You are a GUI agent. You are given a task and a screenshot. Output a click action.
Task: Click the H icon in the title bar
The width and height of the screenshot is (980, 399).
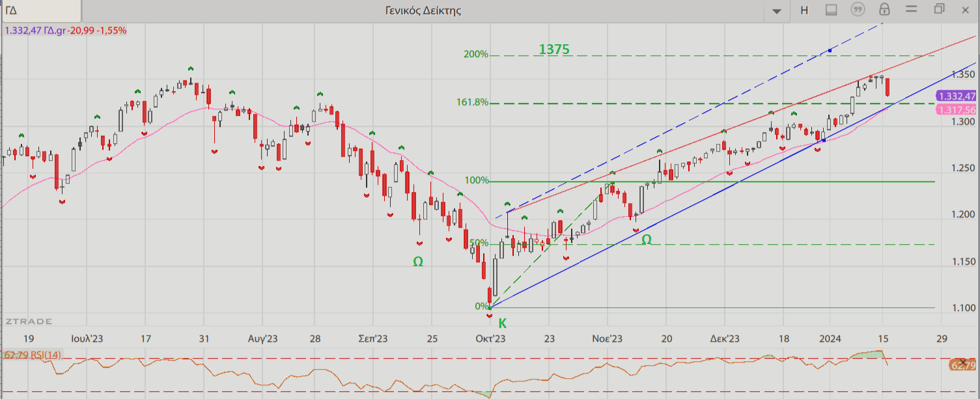pos(804,10)
